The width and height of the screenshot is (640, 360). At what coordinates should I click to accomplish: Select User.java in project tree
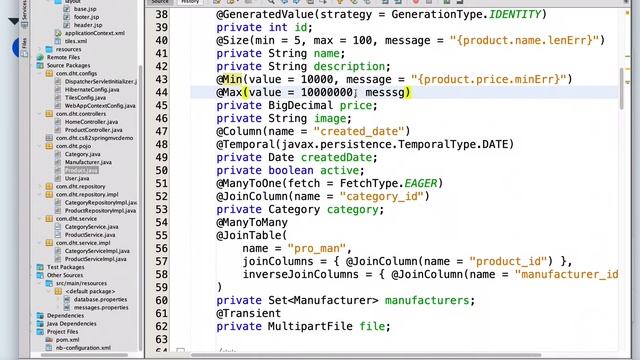(x=77, y=178)
